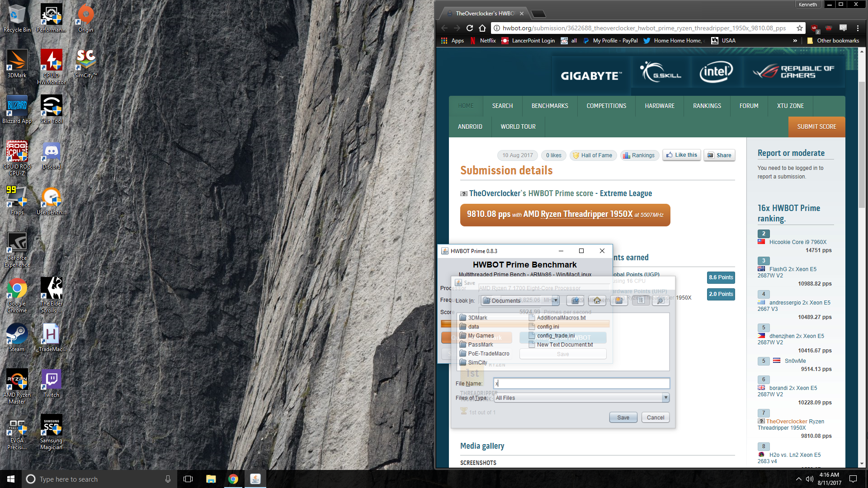868x488 pixels.
Task: Go back in Chrome
Action: point(444,28)
